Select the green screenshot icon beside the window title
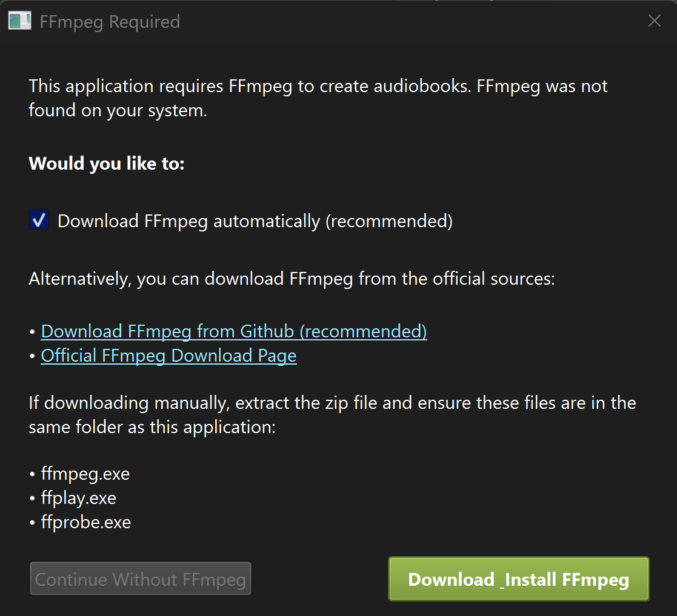This screenshot has width=677, height=616. point(19,21)
